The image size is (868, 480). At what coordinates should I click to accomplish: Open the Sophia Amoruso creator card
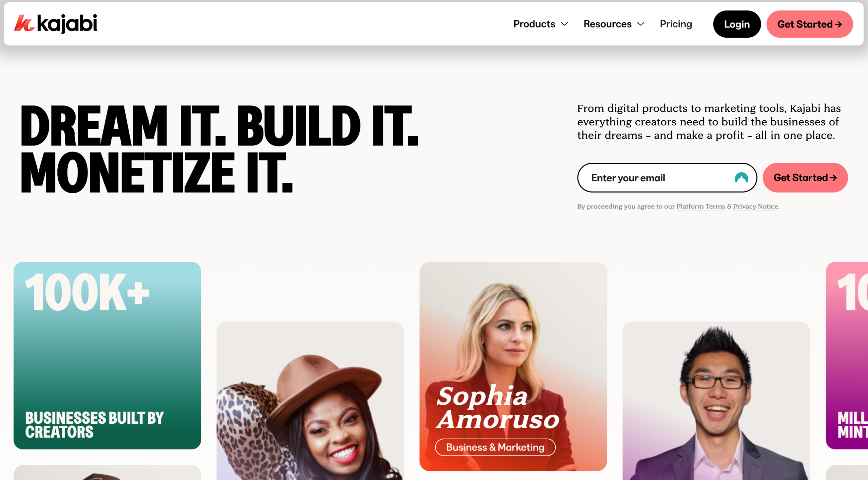513,366
